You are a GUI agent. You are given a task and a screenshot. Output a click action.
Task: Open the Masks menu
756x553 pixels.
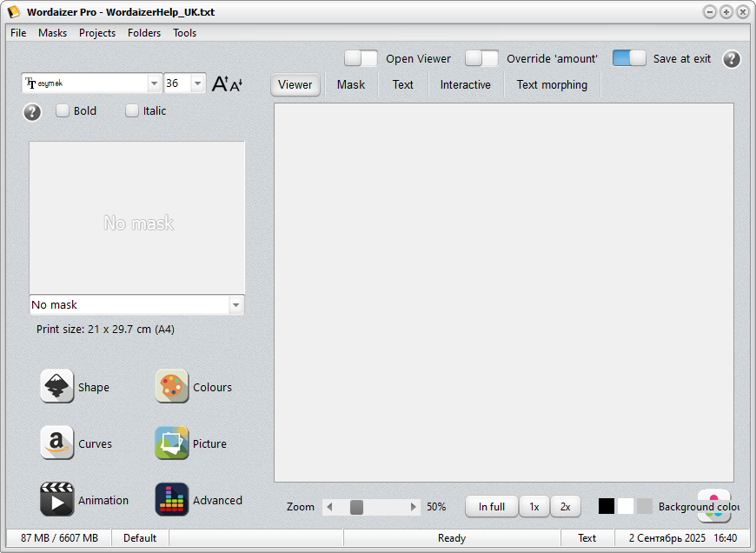[x=52, y=33]
